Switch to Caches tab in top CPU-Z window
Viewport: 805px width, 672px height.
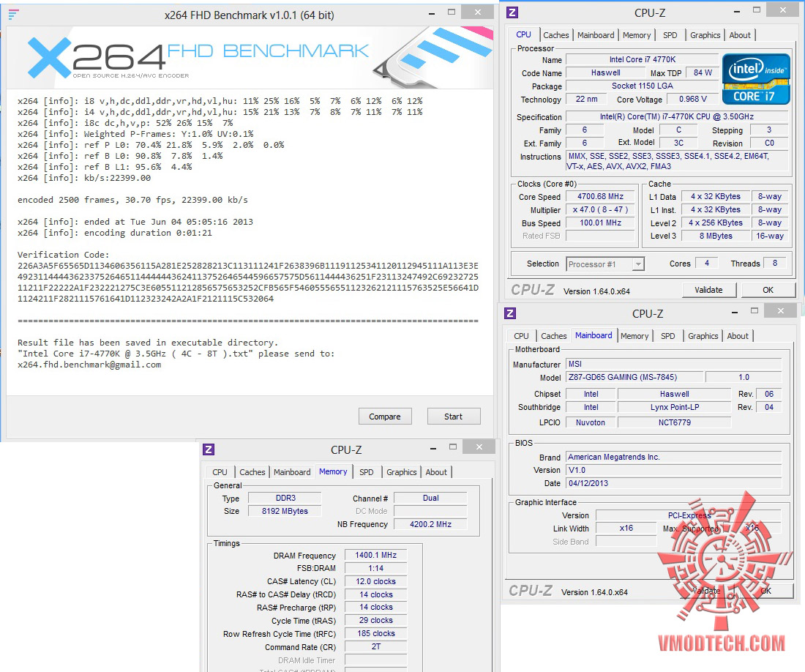click(x=556, y=35)
